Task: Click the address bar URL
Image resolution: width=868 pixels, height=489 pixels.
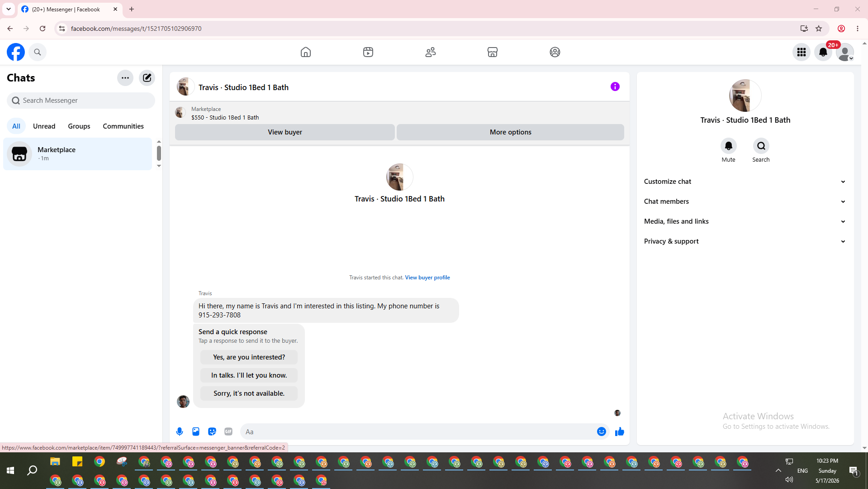Action: 136,29
